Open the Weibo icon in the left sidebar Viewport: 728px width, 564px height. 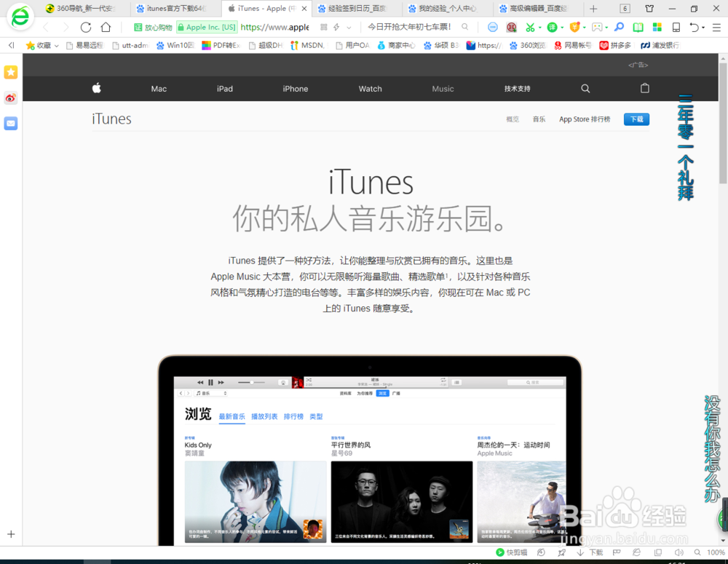(x=11, y=98)
